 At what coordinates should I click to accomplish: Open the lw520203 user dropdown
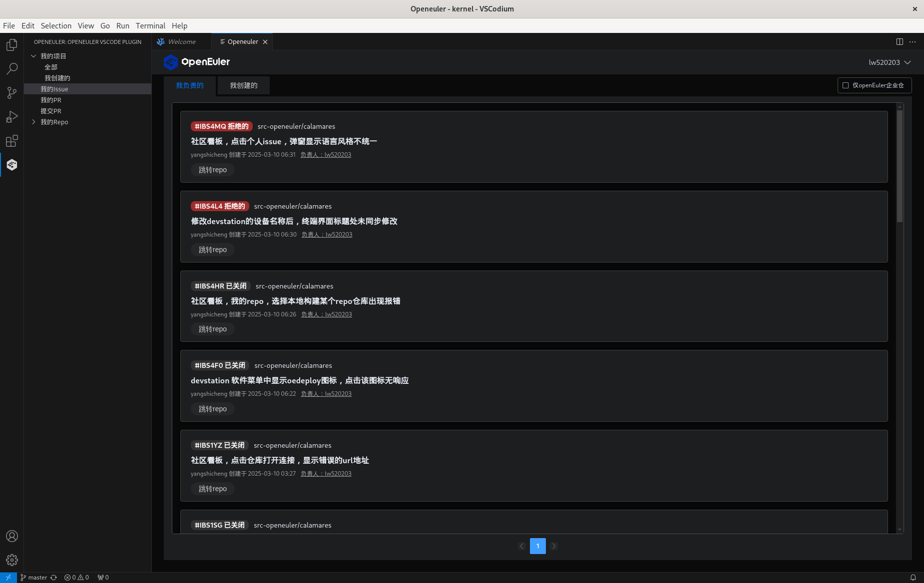coord(890,62)
